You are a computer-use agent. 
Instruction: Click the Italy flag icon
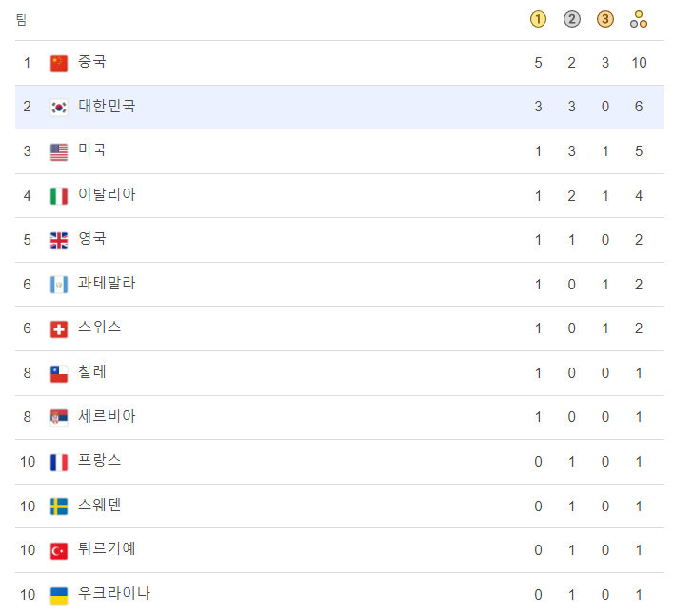click(x=59, y=196)
